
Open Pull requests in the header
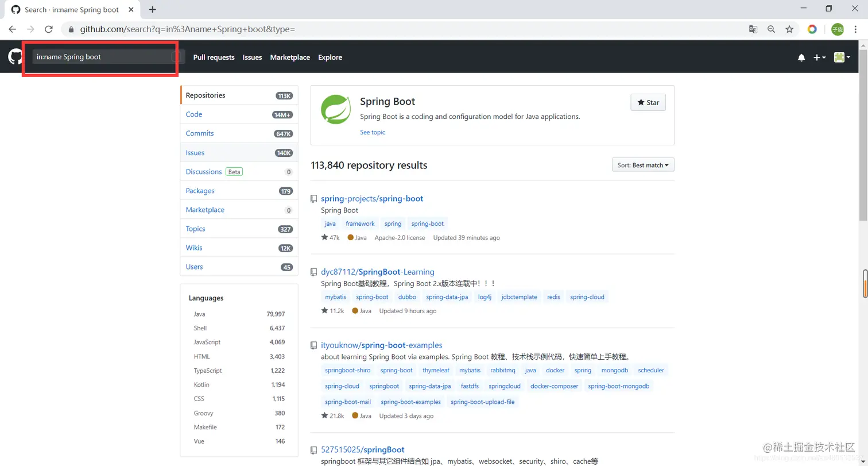pos(214,57)
